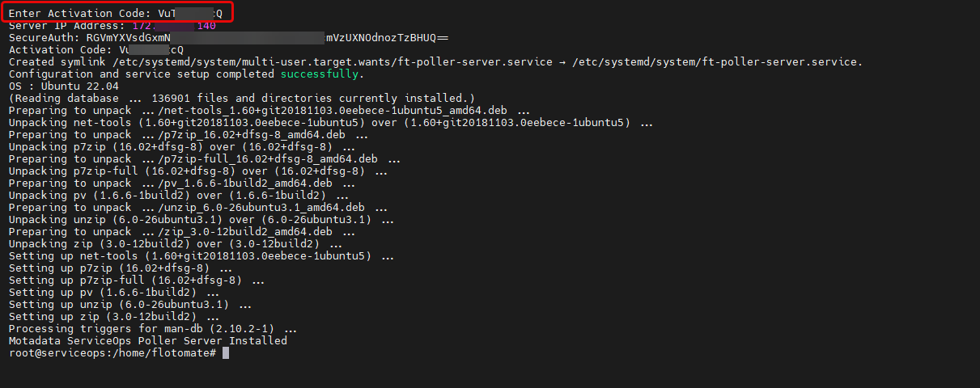Click the root@serviceops shell prompt text
Screen dimensions: 980x388
(112, 353)
